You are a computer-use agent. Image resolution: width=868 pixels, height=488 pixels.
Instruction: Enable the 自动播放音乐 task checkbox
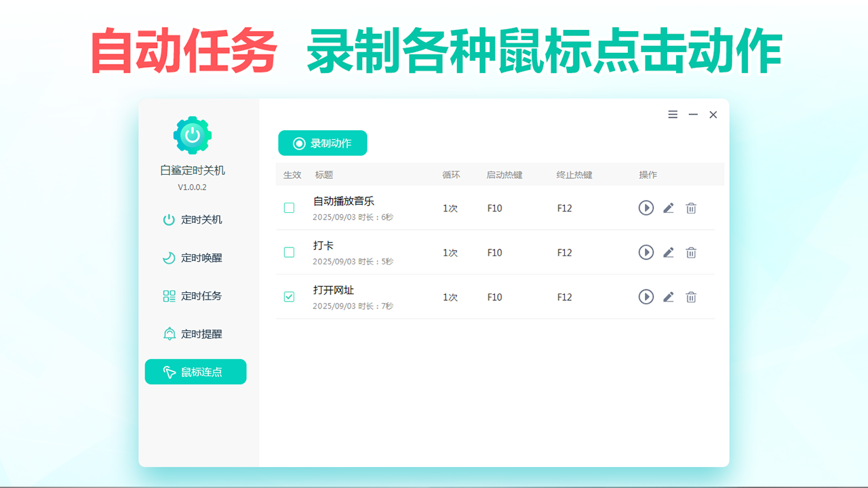point(289,208)
